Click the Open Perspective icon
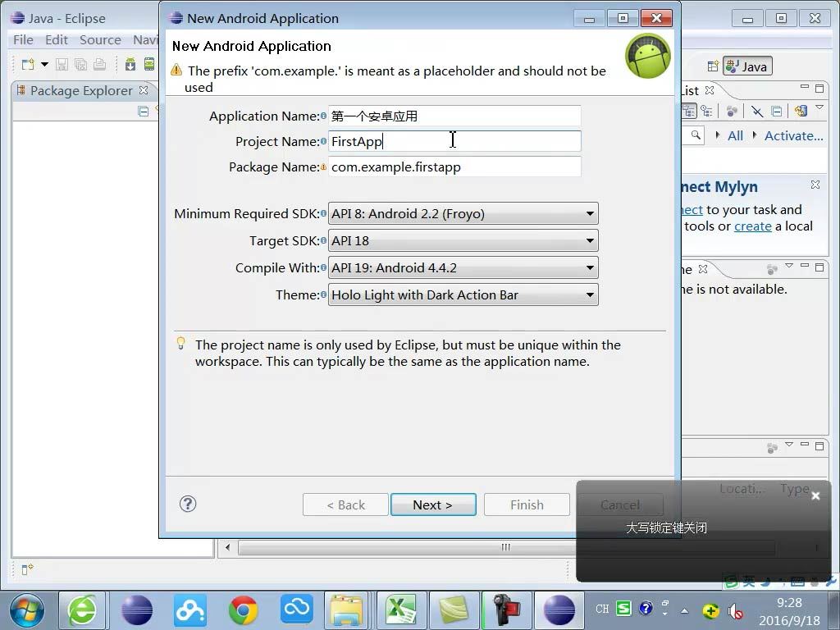Image resolution: width=840 pixels, height=630 pixels. [x=713, y=66]
